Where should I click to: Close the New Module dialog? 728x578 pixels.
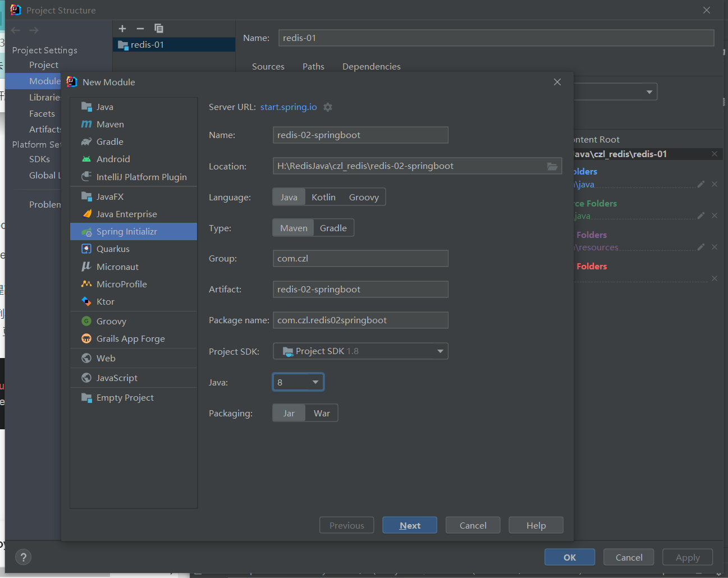click(x=557, y=82)
